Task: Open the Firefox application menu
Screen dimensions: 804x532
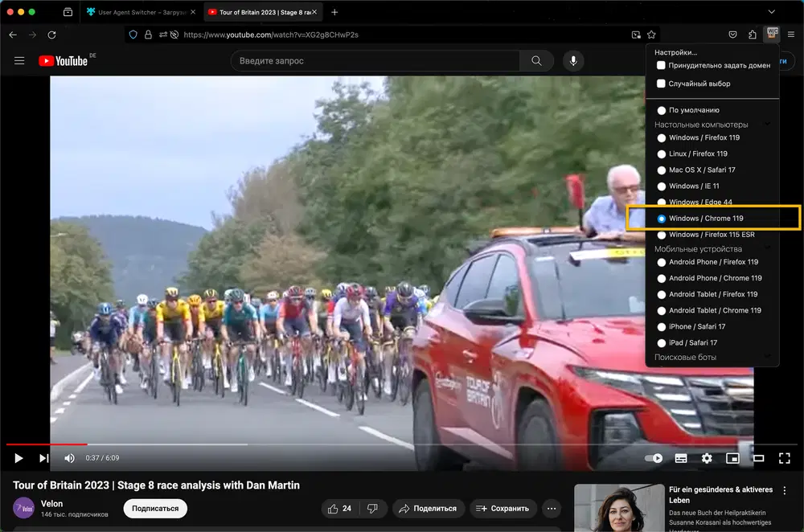Action: 791,35
